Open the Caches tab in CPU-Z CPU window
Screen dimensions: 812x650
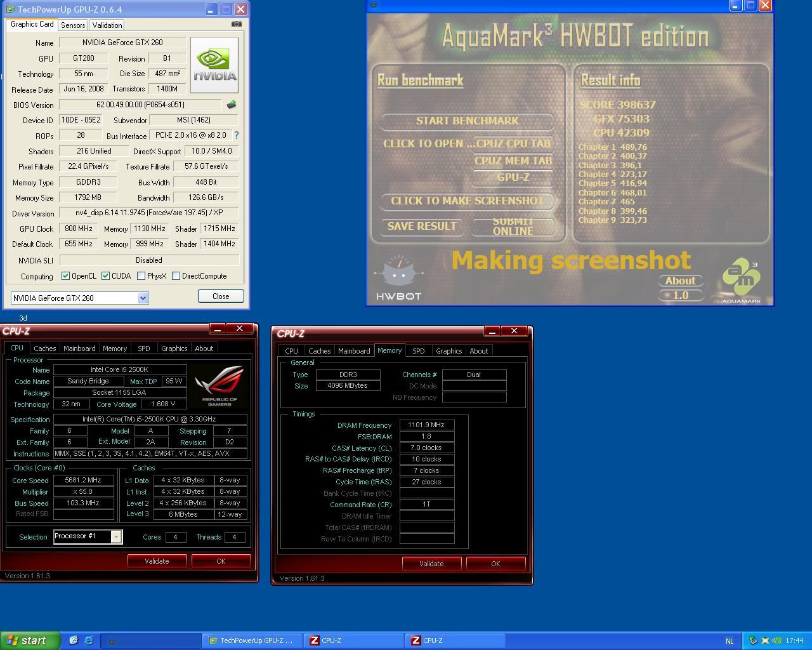(x=45, y=348)
